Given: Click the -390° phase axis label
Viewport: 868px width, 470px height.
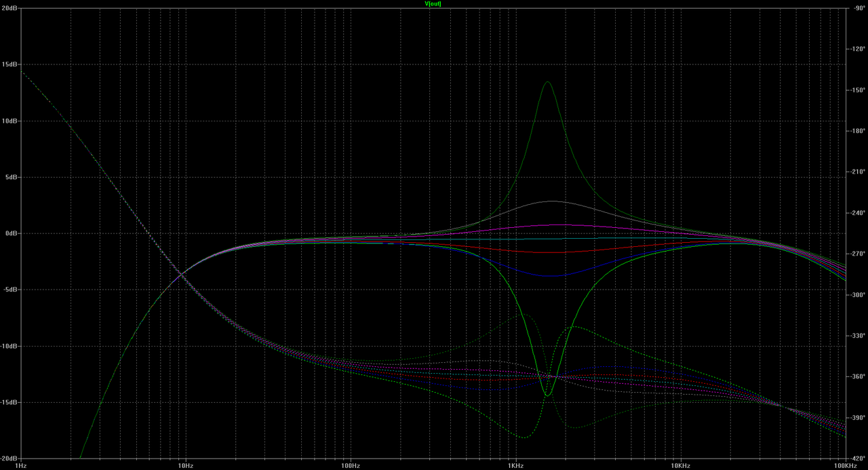Looking at the screenshot, I should click(x=859, y=418).
